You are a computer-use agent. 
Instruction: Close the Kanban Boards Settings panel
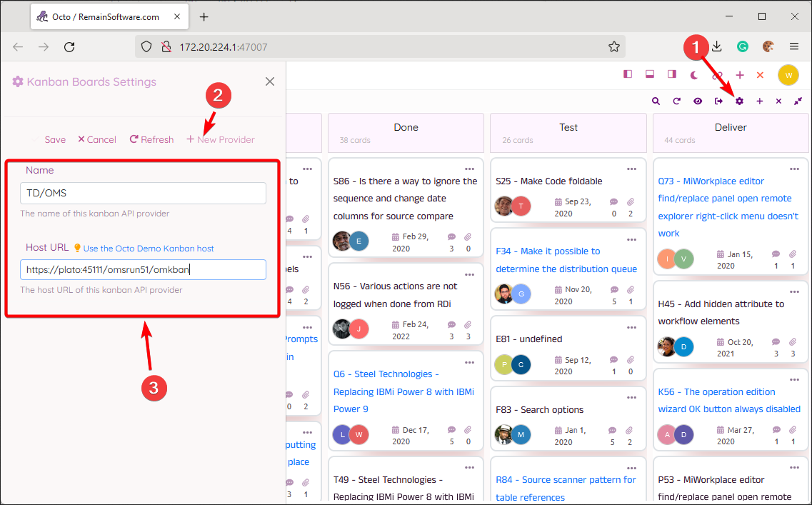coord(270,81)
